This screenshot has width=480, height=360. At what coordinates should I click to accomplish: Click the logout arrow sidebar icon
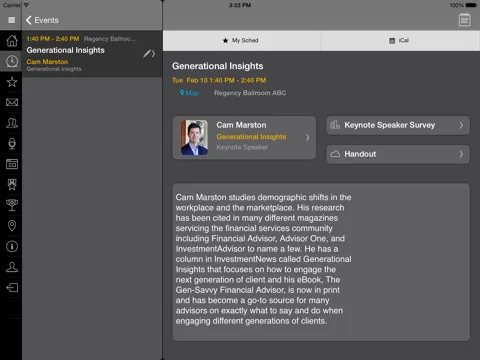tap(12, 287)
